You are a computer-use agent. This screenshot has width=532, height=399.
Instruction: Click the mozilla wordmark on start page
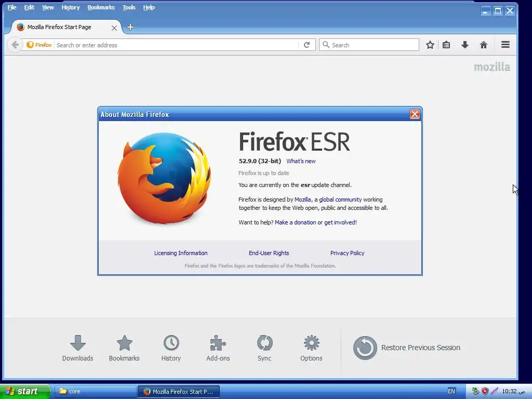(492, 67)
